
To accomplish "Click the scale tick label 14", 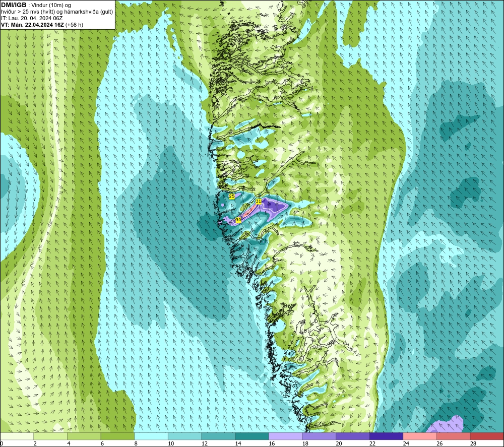I will 238,444.
